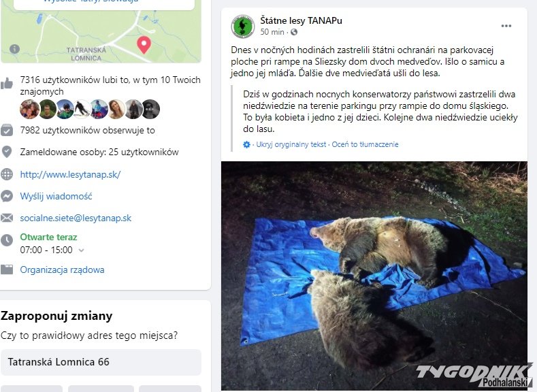This screenshot has width=537, height=392.
Task: Click the envelope email icon
Action: click(x=7, y=218)
